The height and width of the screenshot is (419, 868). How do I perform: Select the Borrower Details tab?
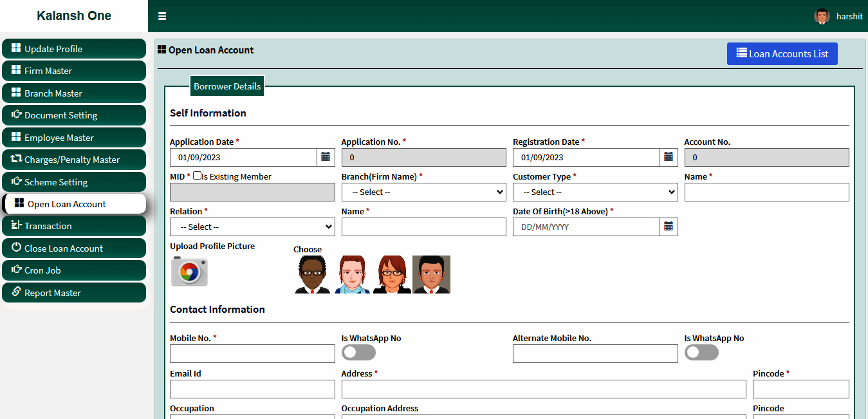(x=227, y=86)
